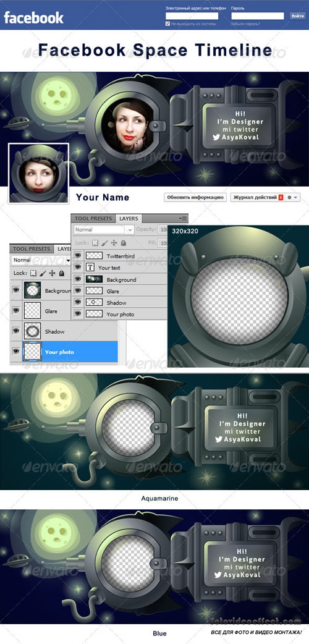Toggle the 'Не выходить из системы' checkbox
The image size is (309, 644).
click(x=167, y=24)
